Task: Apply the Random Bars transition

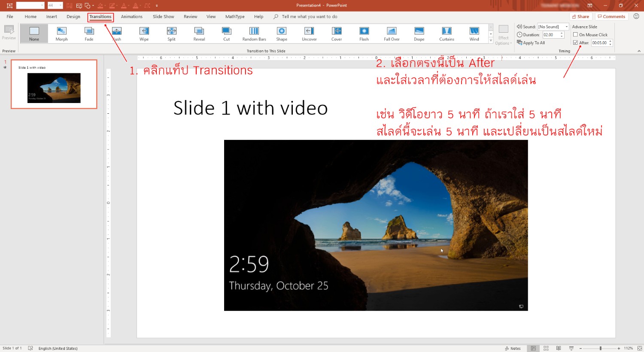Action: [254, 33]
